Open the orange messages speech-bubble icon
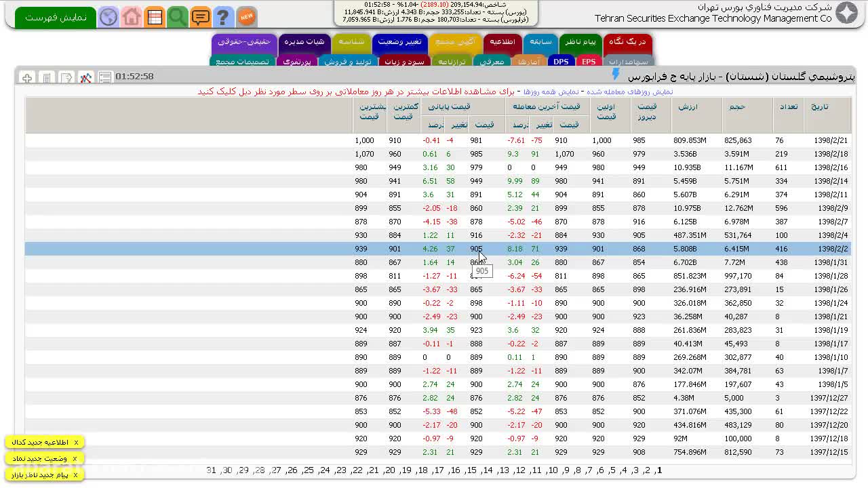The height and width of the screenshot is (488, 868). pyautogui.click(x=201, y=17)
